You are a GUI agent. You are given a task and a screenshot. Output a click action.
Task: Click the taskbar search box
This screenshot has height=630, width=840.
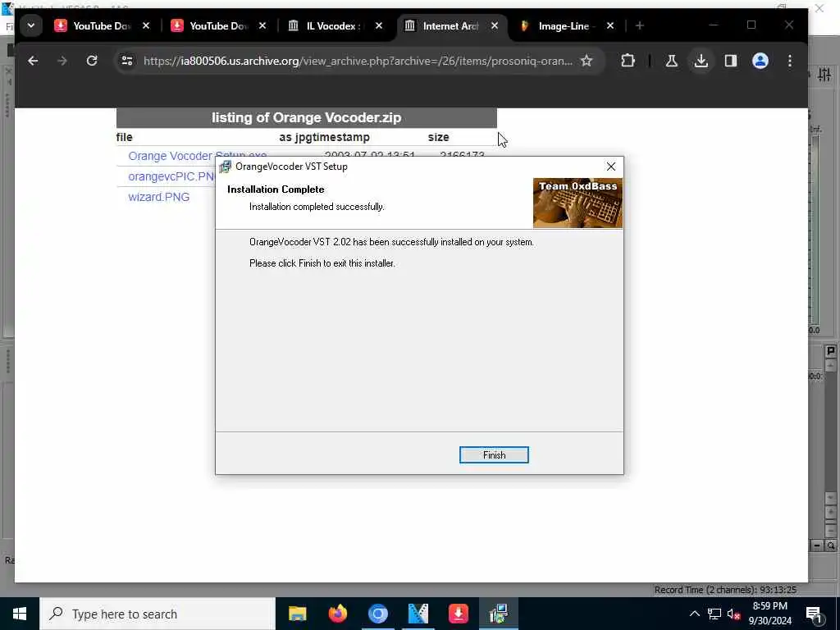(x=157, y=614)
